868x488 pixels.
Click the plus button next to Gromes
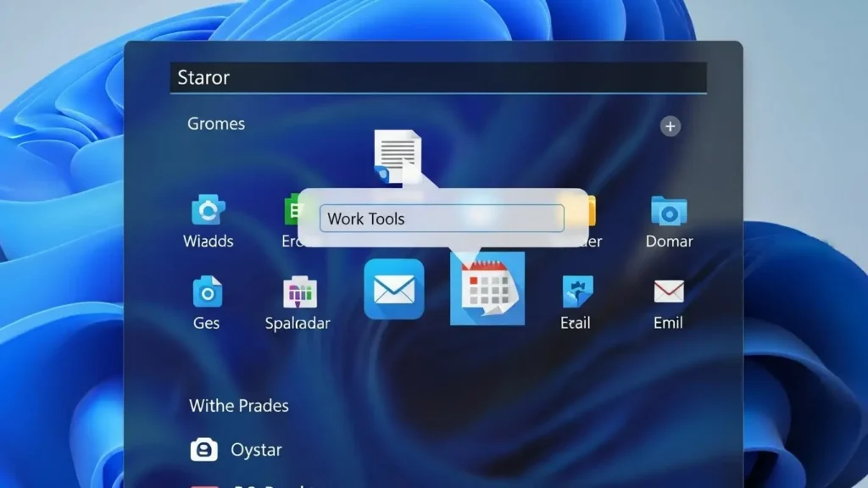pos(670,127)
